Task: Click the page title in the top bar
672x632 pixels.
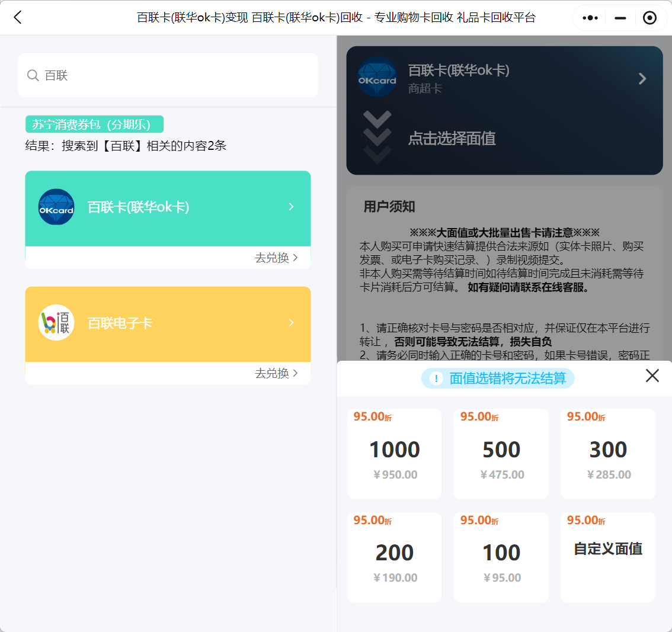Action: (336, 18)
